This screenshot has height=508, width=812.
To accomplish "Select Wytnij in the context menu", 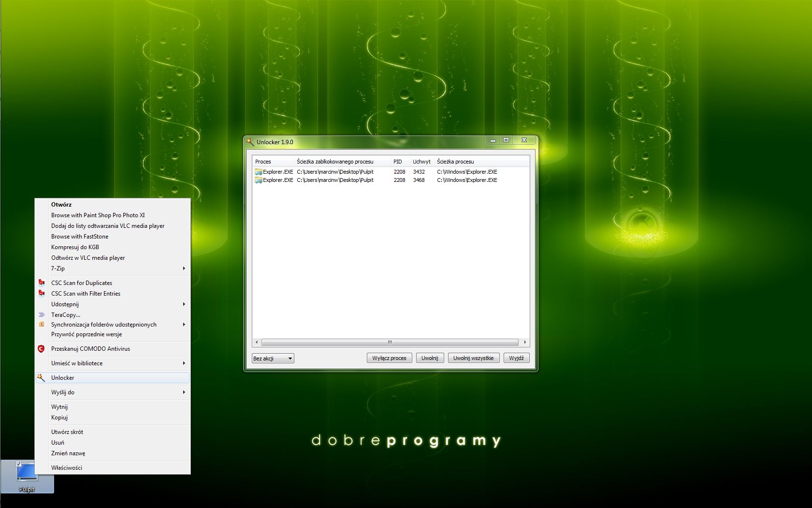I will point(113,407).
